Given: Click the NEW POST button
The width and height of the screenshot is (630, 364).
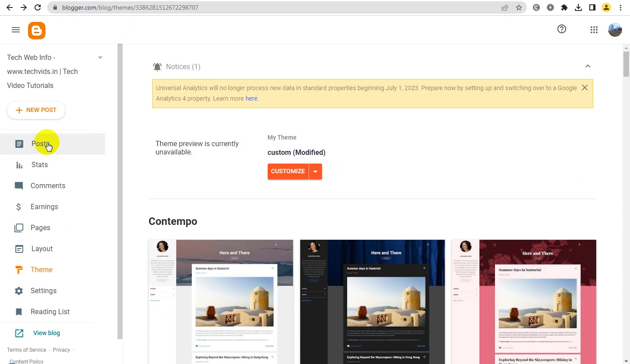Looking at the screenshot, I should 36,110.
